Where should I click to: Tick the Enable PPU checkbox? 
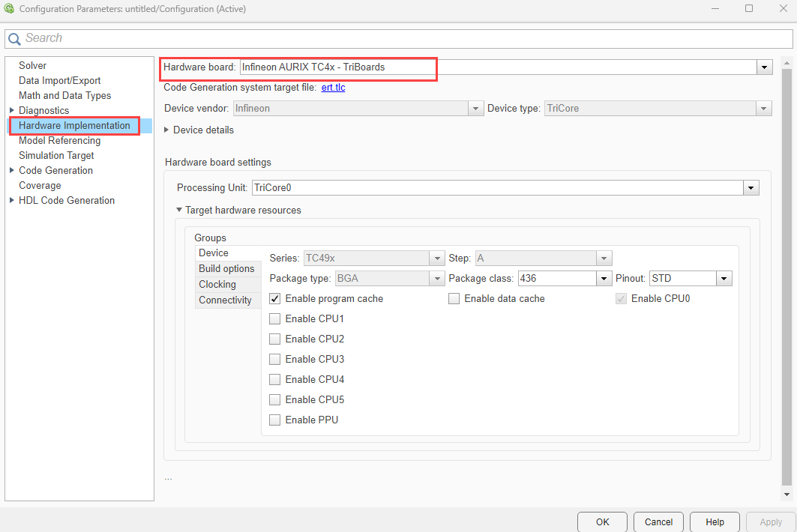tap(275, 420)
